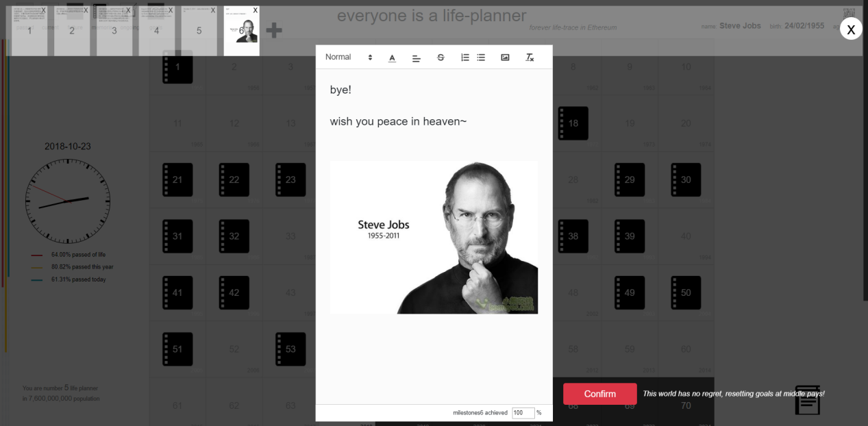Open year 32 film notebook cell
Image resolution: width=868 pixels, height=426 pixels.
pyautogui.click(x=234, y=236)
